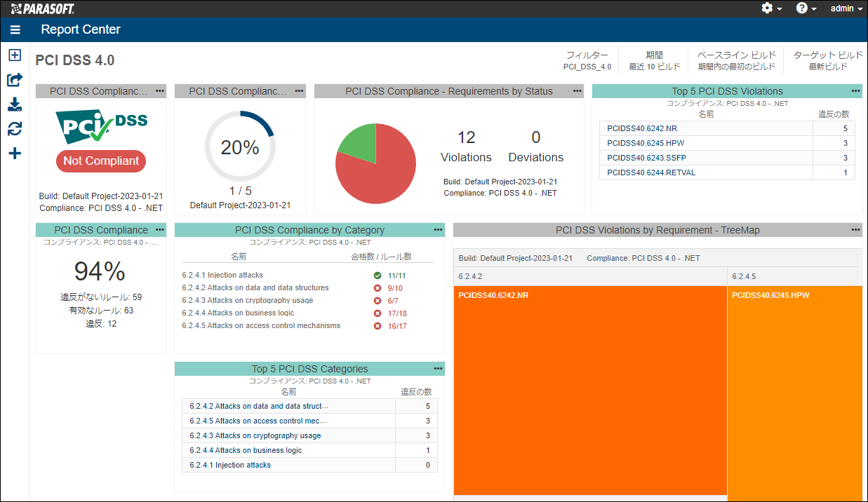This screenshot has height=502, width=868.
Task: Select 6.2.4.5 access control mechanisms category
Action: pyautogui.click(x=261, y=326)
